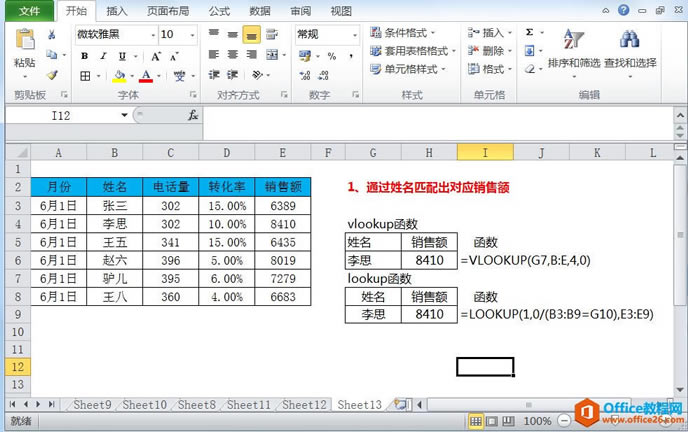Click the insert new worksheet icon
The width and height of the screenshot is (688, 432).
(402, 404)
